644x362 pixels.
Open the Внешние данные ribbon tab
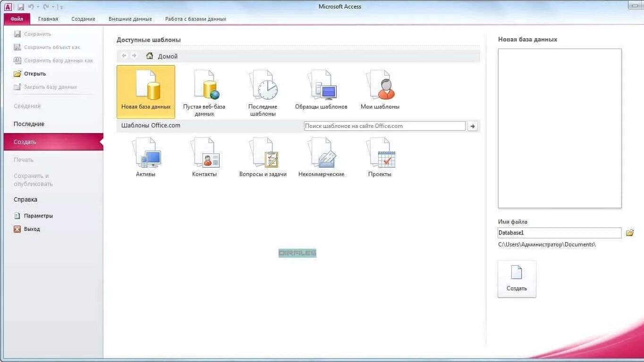[x=130, y=19]
